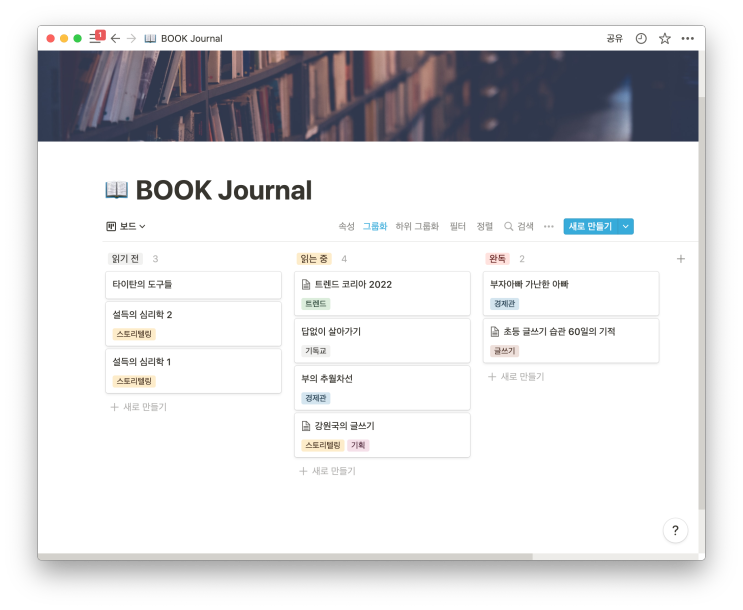Open the 부의 추월차선 card
Screen dimensions: 743x610
[382, 388]
